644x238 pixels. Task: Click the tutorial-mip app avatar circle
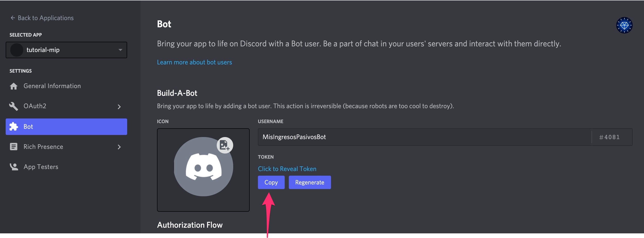17,50
